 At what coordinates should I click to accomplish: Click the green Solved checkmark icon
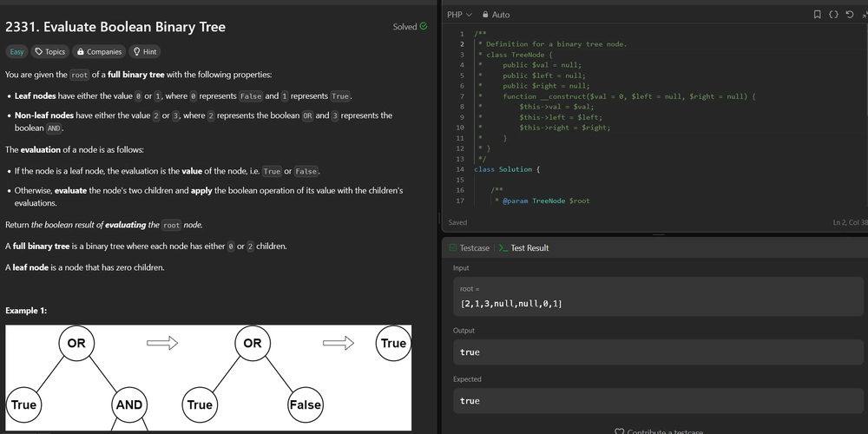click(x=424, y=26)
